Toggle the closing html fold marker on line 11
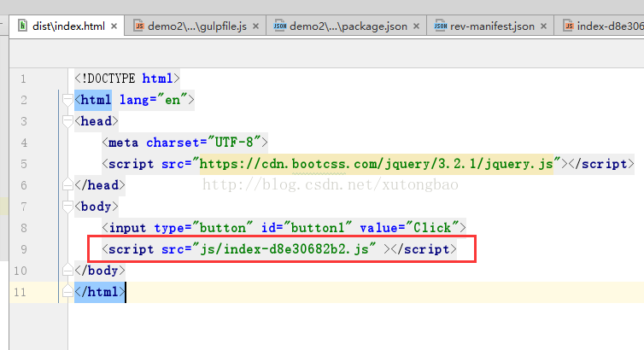The height and width of the screenshot is (350, 644). [67, 292]
